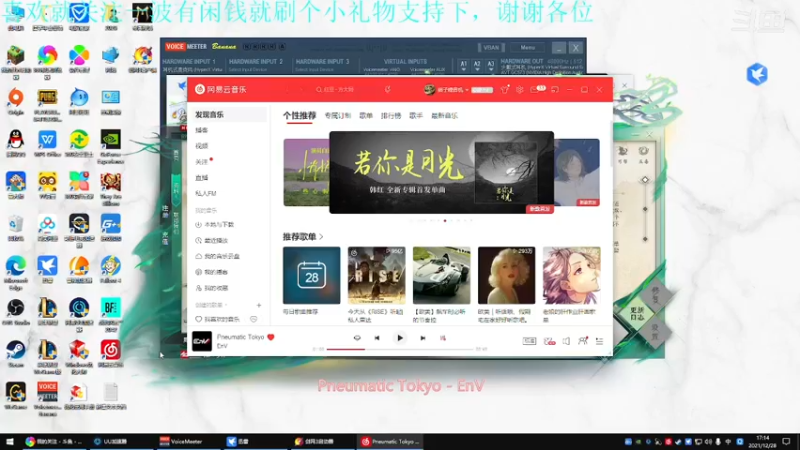Click the song progress bar
800x450 pixels.
click(x=400, y=349)
